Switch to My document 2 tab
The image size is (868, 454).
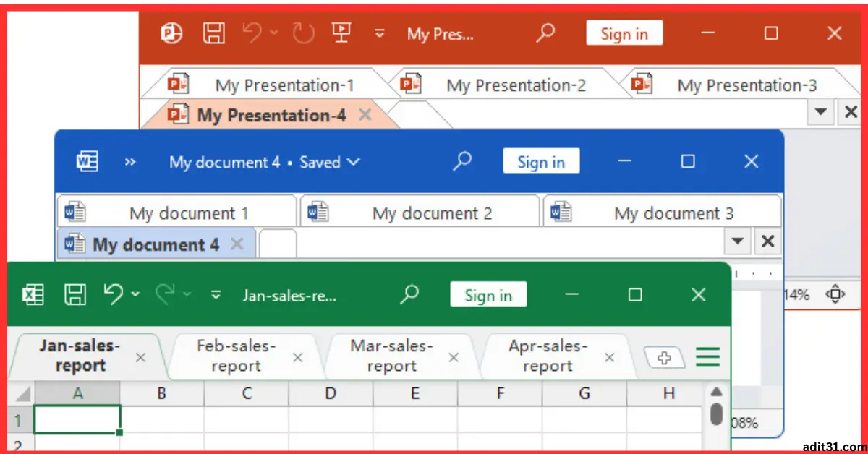coord(420,213)
